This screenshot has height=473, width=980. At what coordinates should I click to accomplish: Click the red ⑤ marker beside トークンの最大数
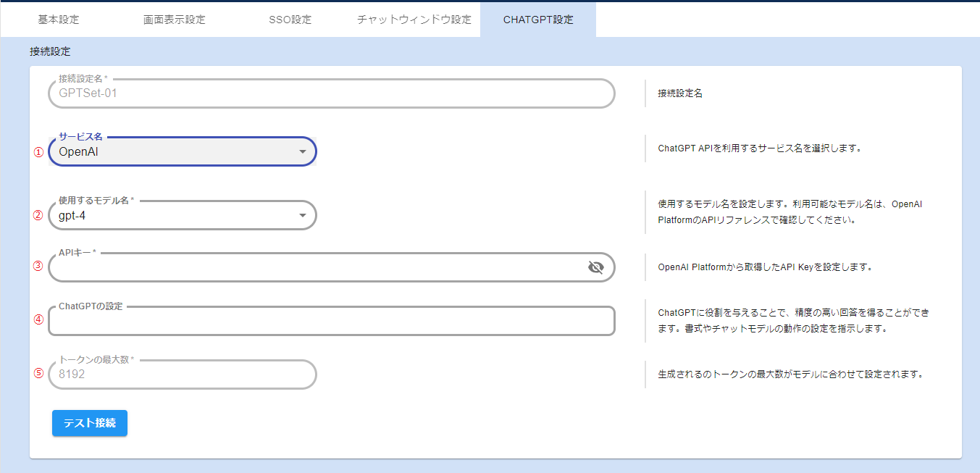click(x=39, y=374)
